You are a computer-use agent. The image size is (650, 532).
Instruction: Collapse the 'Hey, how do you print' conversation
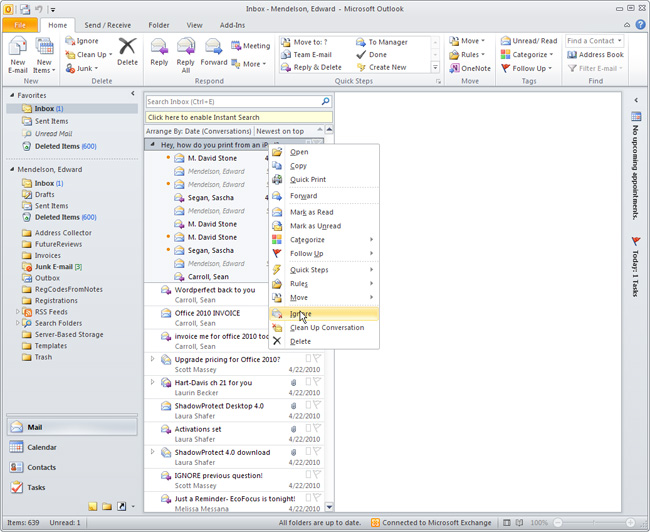point(153,145)
